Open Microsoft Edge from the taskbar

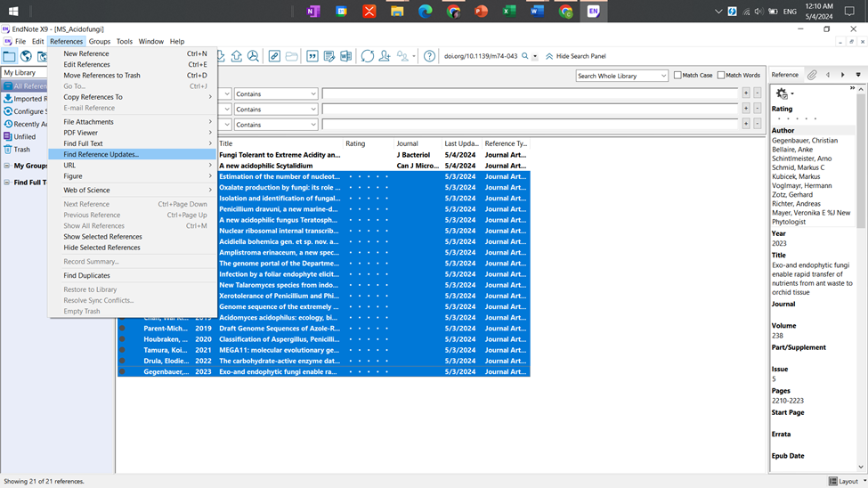point(426,11)
